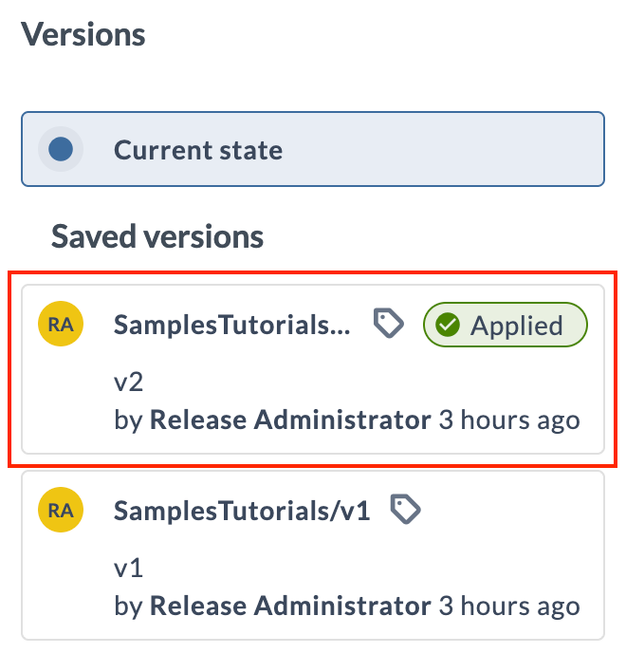
Task: Click the Current state label
Action: click(198, 150)
